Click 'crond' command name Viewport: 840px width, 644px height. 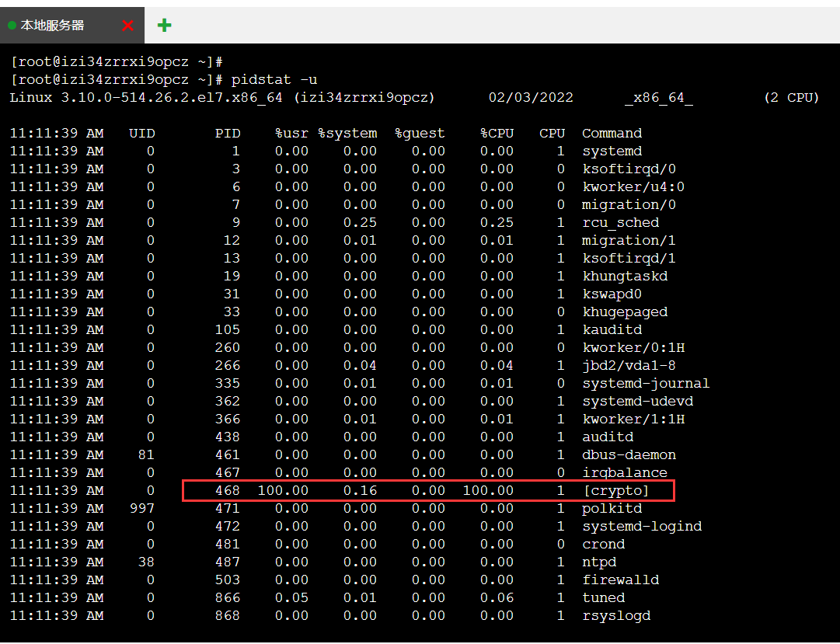coord(604,545)
